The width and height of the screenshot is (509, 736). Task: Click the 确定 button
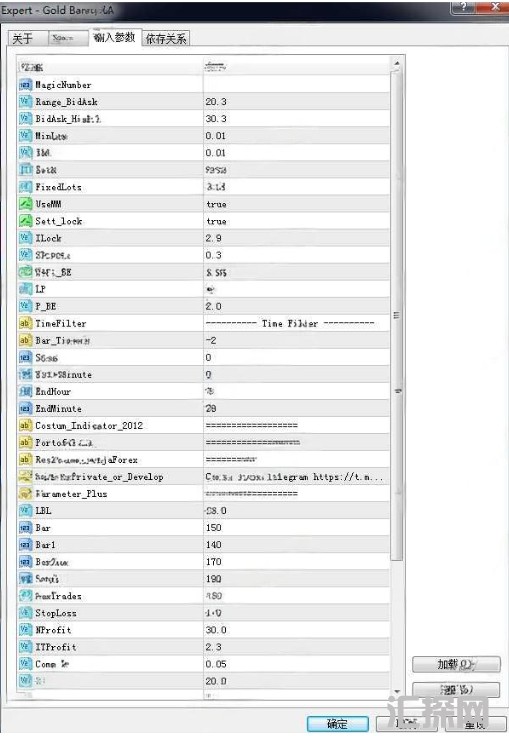point(337,723)
